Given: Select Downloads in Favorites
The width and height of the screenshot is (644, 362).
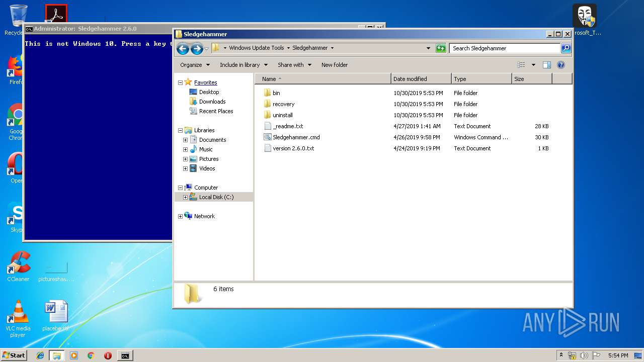Looking at the screenshot, I should pyautogui.click(x=212, y=102).
